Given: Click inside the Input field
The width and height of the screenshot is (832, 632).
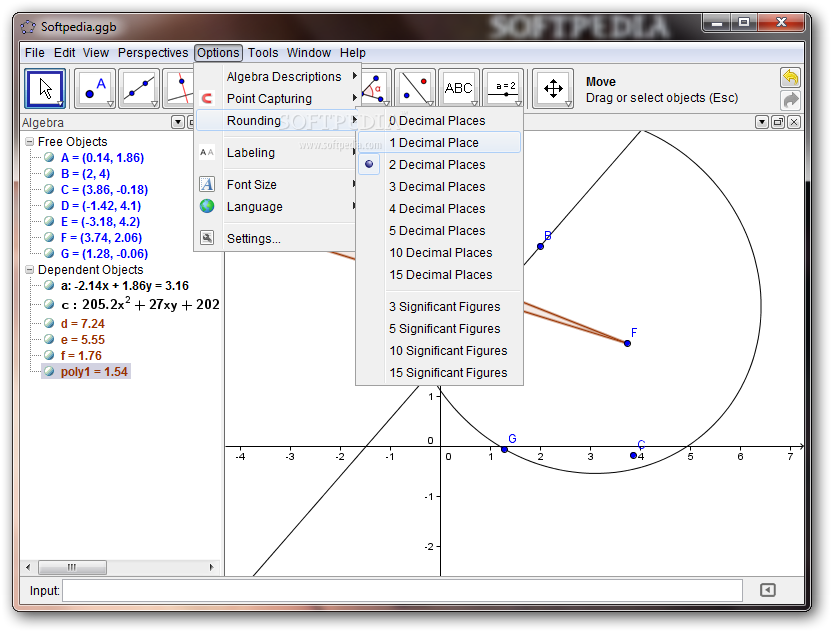Looking at the screenshot, I should [x=402, y=591].
